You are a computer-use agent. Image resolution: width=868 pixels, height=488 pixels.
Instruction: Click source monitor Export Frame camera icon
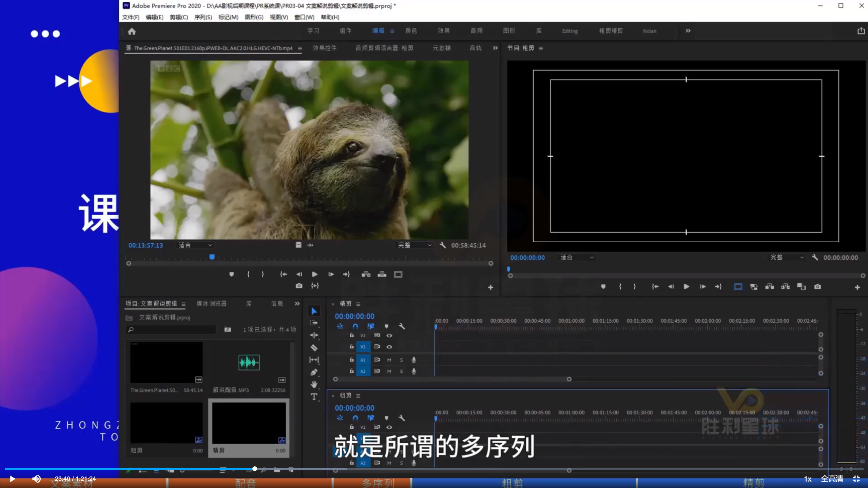click(298, 286)
